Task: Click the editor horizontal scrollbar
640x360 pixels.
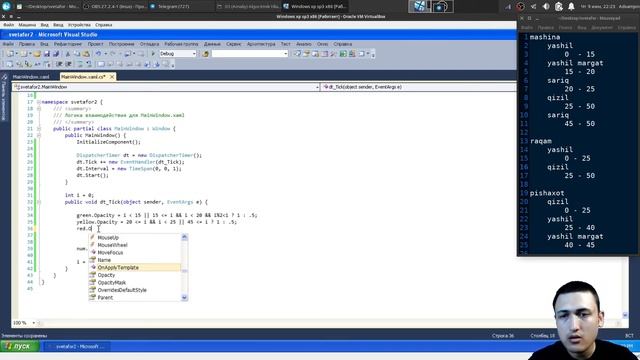Action: pos(329,323)
